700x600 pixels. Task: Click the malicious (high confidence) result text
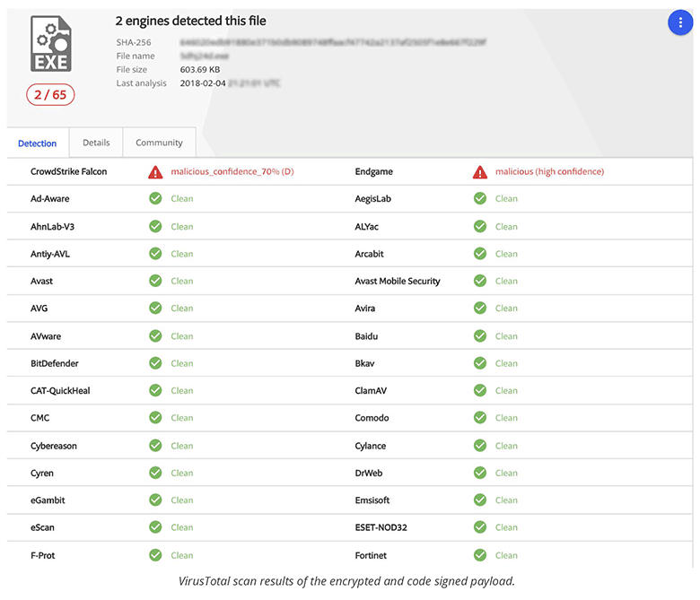(550, 171)
